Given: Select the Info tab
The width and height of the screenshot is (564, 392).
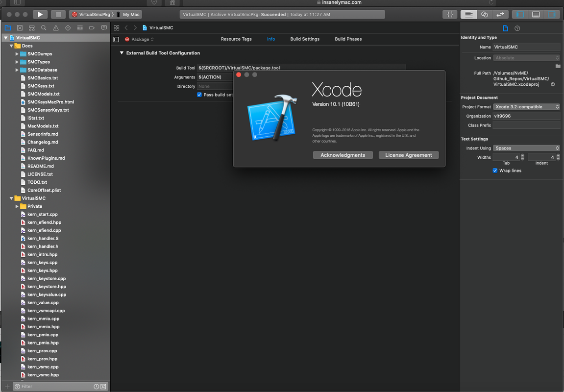Looking at the screenshot, I should coord(271,39).
